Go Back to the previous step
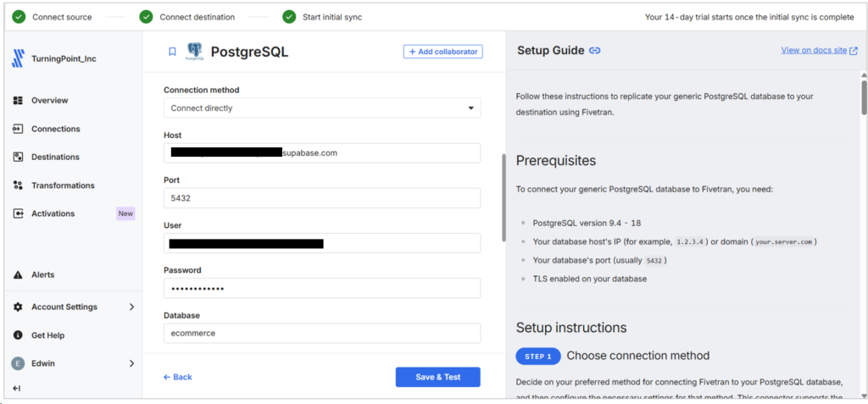The height and width of the screenshot is (404, 868). [x=178, y=377]
